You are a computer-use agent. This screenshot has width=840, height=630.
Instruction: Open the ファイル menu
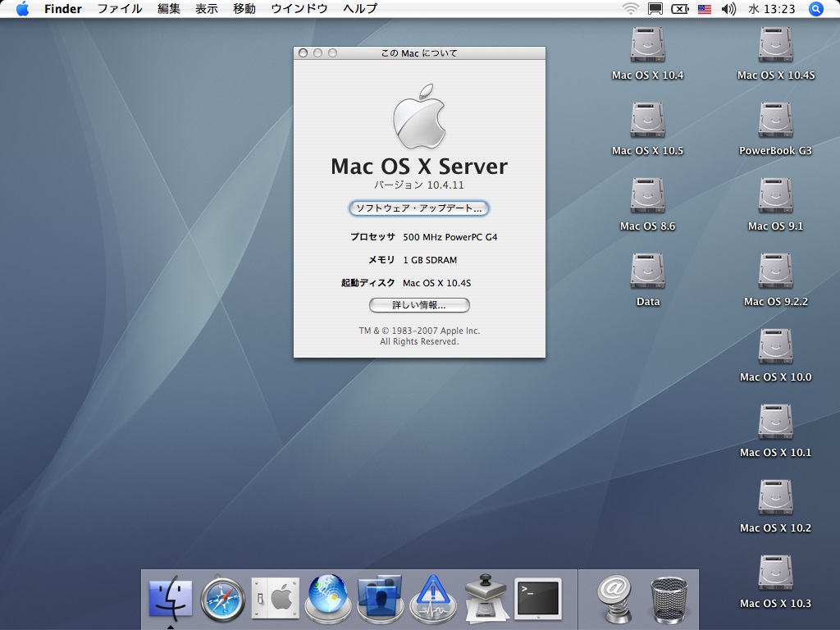click(120, 8)
